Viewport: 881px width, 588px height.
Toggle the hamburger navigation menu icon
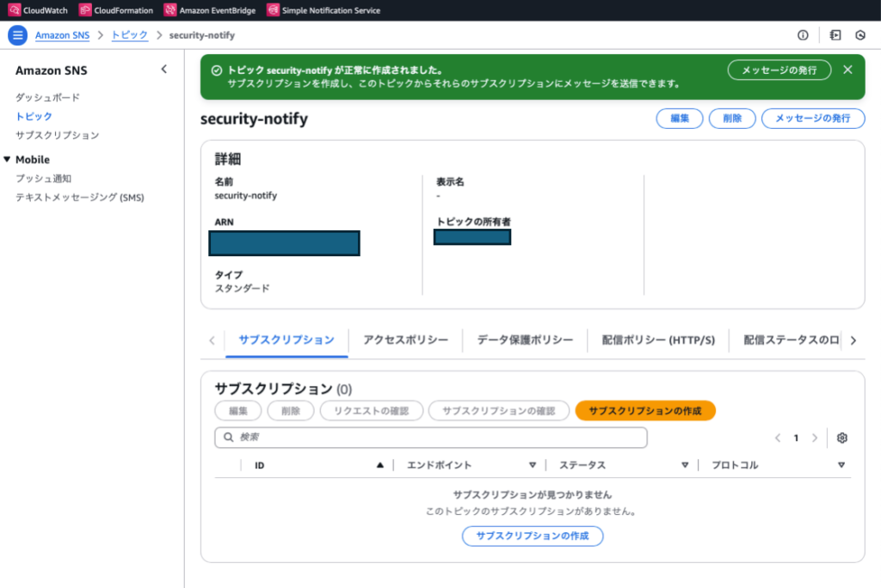pyautogui.click(x=17, y=35)
